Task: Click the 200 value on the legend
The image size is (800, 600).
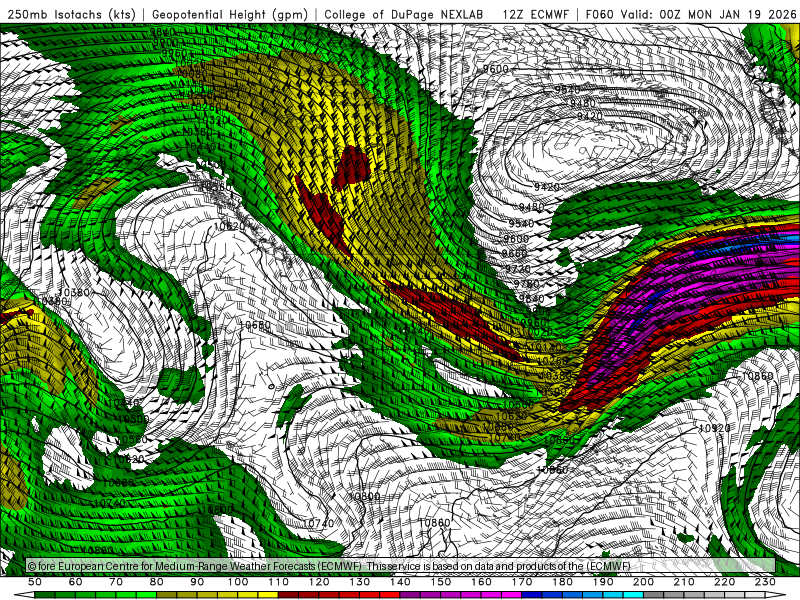Action: 643,582
